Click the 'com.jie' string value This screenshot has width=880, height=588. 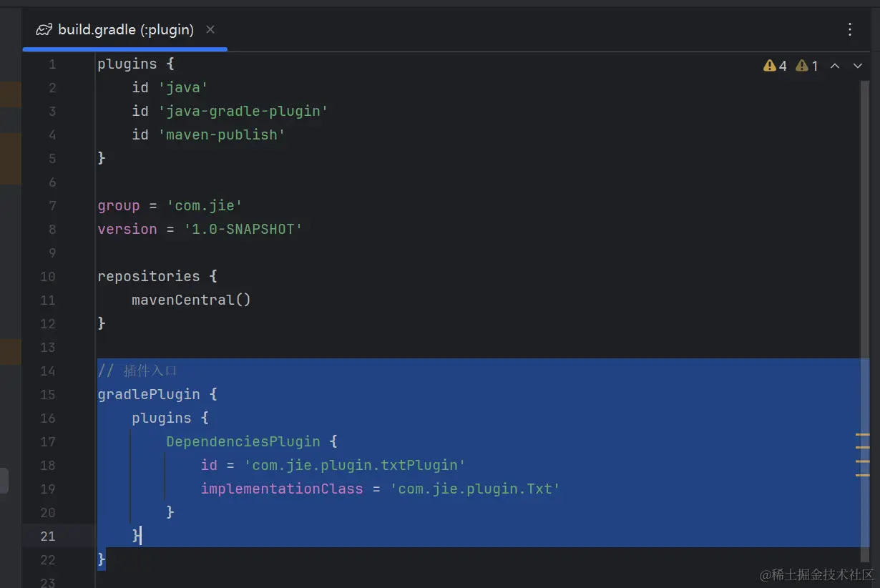point(205,206)
